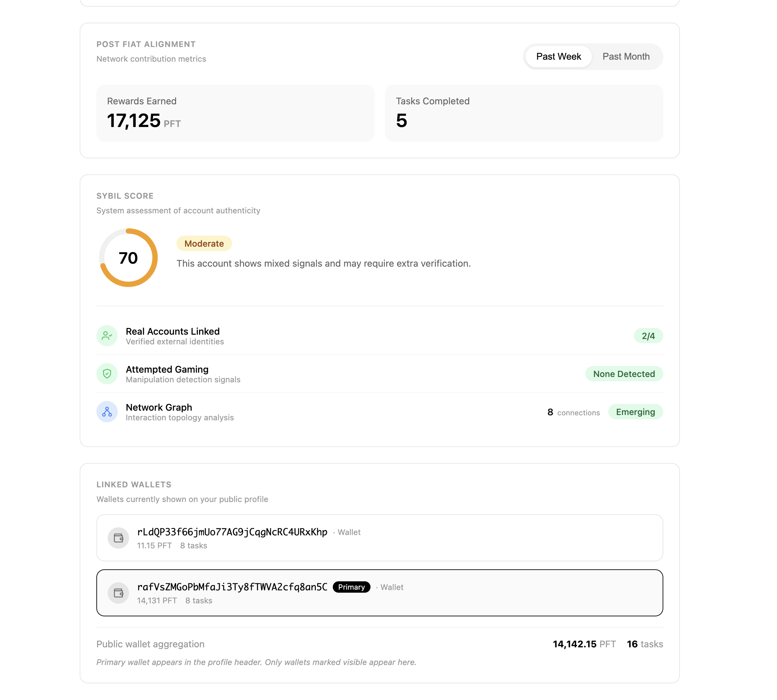Screen dimensions: 777x700
Task: Open the Rewards Earned 17,125 PFT card
Action: pos(235,113)
